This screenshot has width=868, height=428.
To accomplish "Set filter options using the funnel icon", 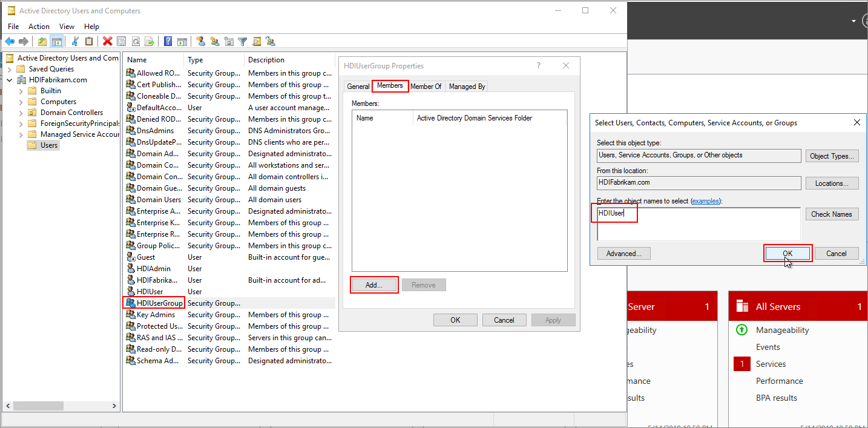I will pyautogui.click(x=242, y=41).
